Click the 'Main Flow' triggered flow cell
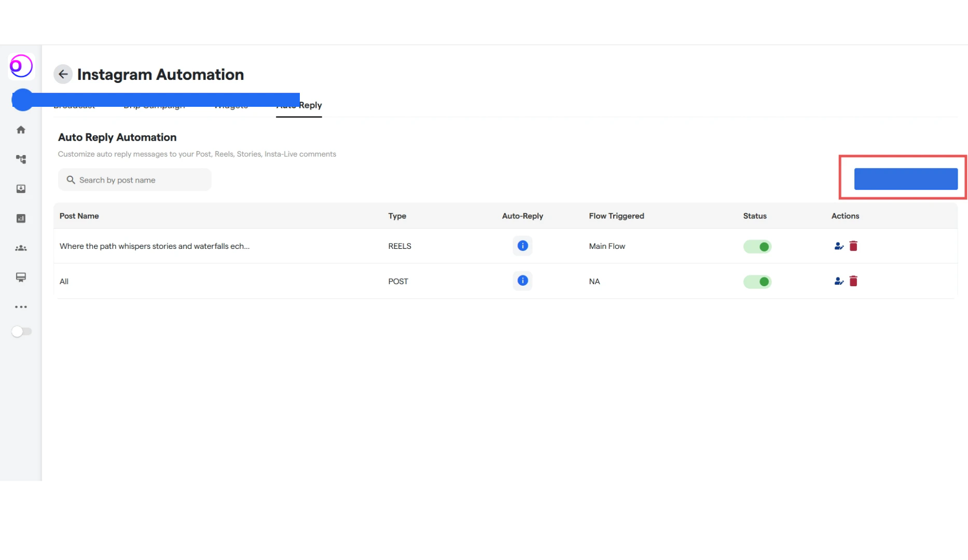The image size is (968, 560). pyautogui.click(x=607, y=246)
